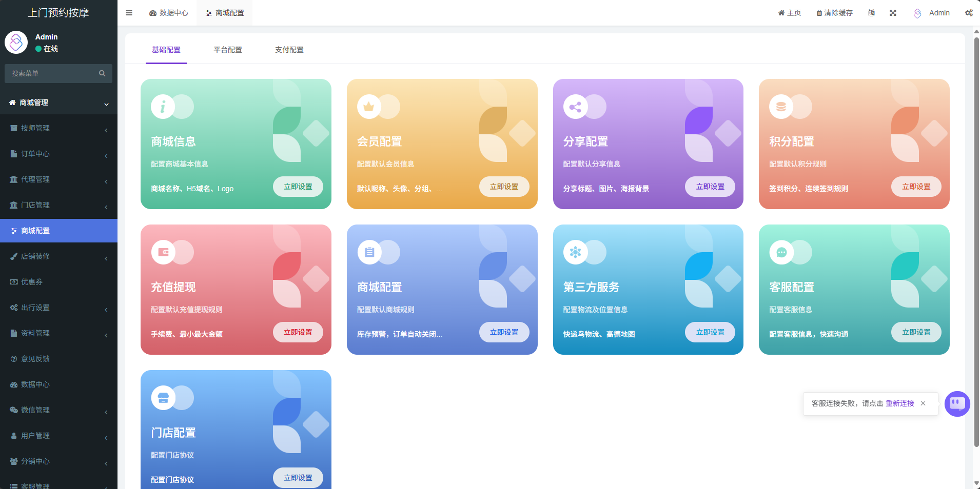Switch to the 平台配置 tab
This screenshot has width=980, height=489.
pyautogui.click(x=228, y=50)
